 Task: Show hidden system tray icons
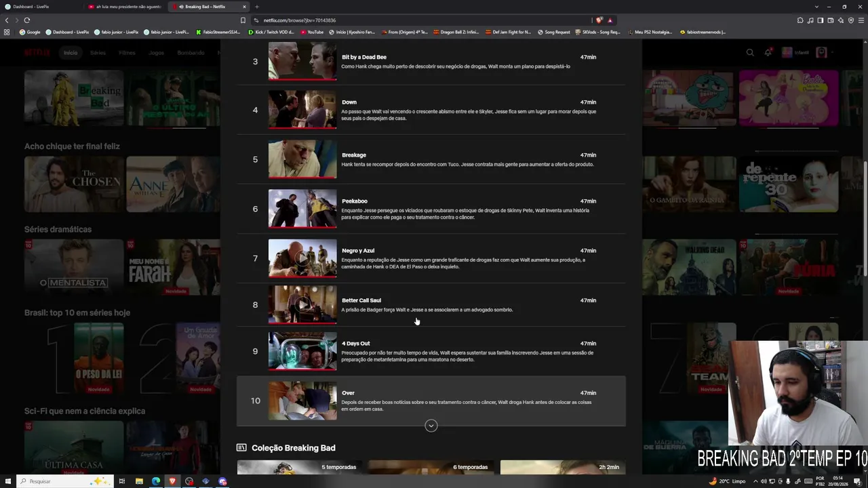tap(755, 481)
